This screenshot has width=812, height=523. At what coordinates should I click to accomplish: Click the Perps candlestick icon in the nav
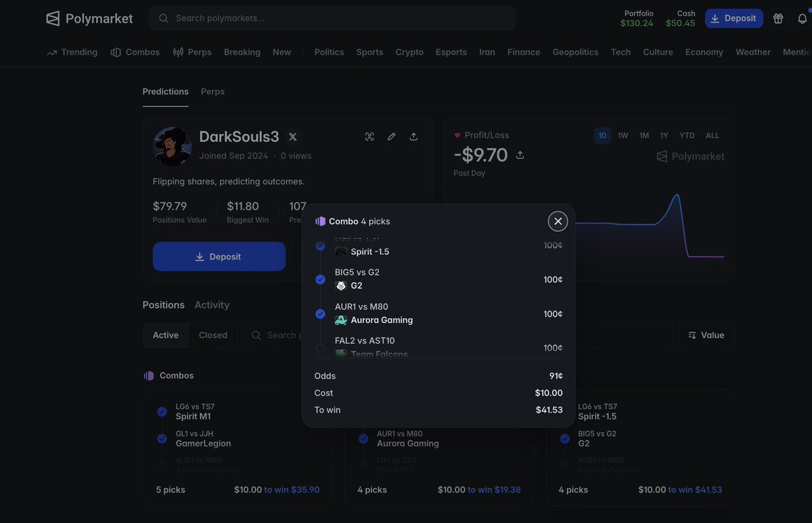pyautogui.click(x=179, y=52)
